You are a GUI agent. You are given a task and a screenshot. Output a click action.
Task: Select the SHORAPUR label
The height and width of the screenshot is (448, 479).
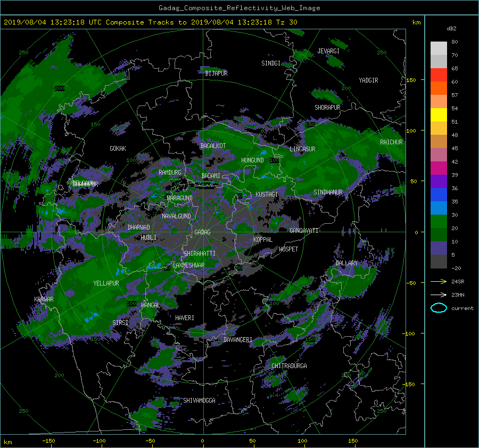pyautogui.click(x=327, y=108)
